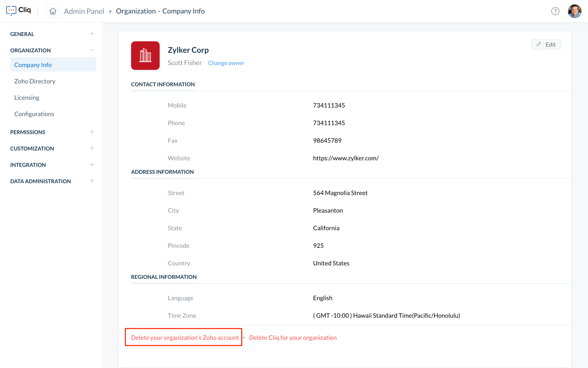The height and width of the screenshot is (368, 588).
Task: Click Delete your organization's Zoho account
Action: (185, 338)
